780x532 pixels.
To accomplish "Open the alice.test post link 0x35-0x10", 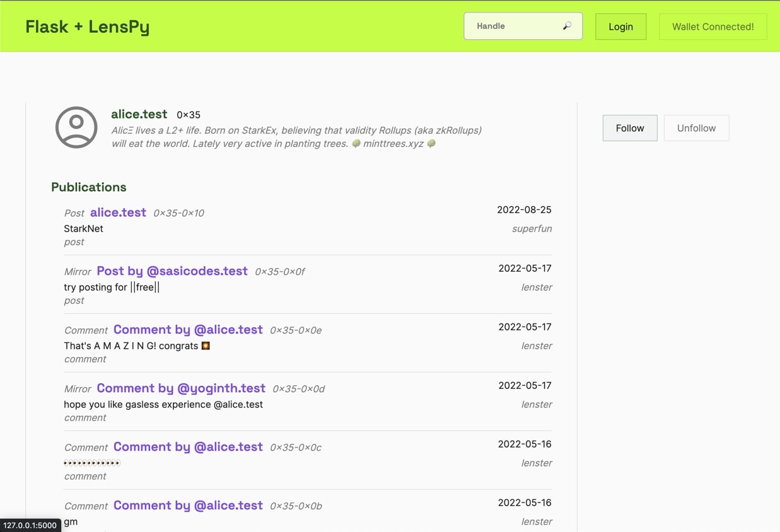I will pos(118,212).
